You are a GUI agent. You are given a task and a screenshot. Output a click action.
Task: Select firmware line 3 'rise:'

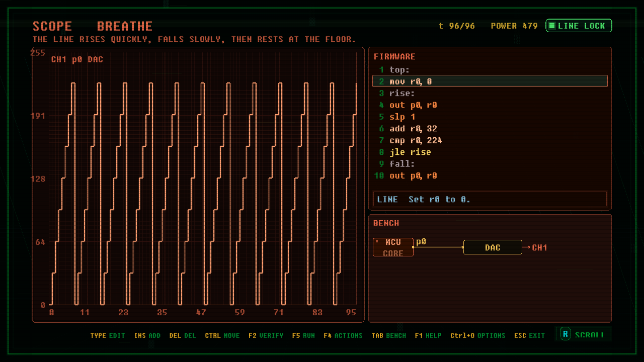[x=490, y=94]
